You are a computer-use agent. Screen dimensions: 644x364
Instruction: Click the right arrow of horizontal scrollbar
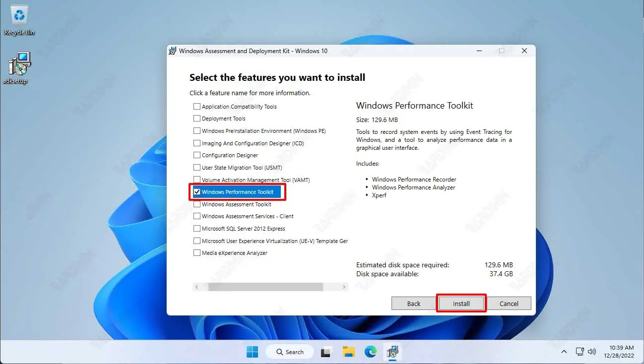344,287
